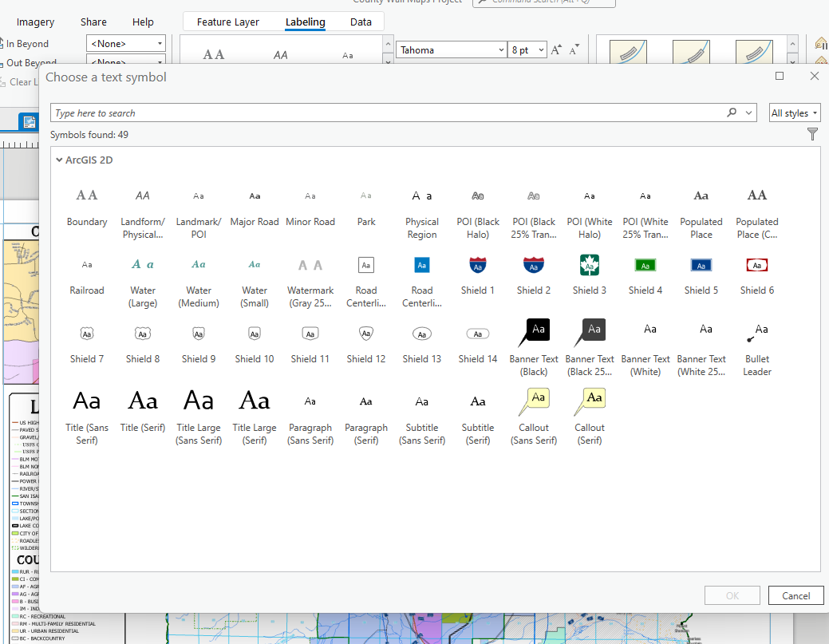Pick the Water (Large) label symbol
Viewport: 829px width, 644px height.
click(142, 263)
